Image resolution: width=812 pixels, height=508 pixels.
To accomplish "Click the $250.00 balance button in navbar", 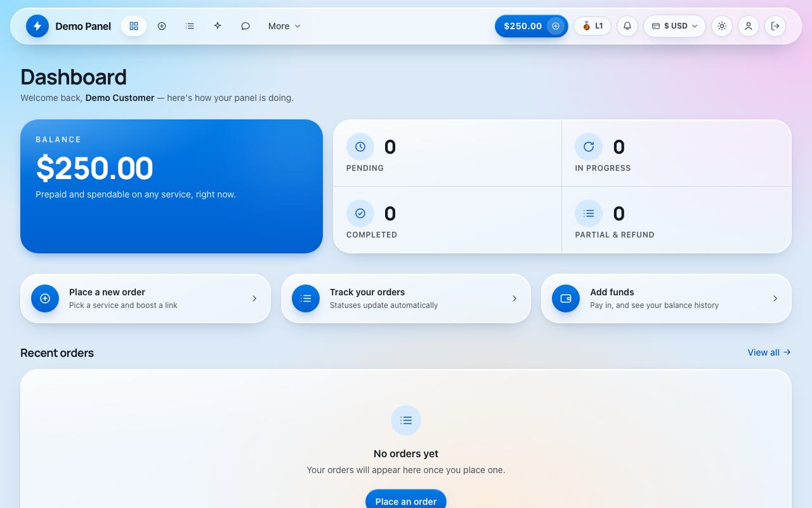I will click(x=531, y=26).
